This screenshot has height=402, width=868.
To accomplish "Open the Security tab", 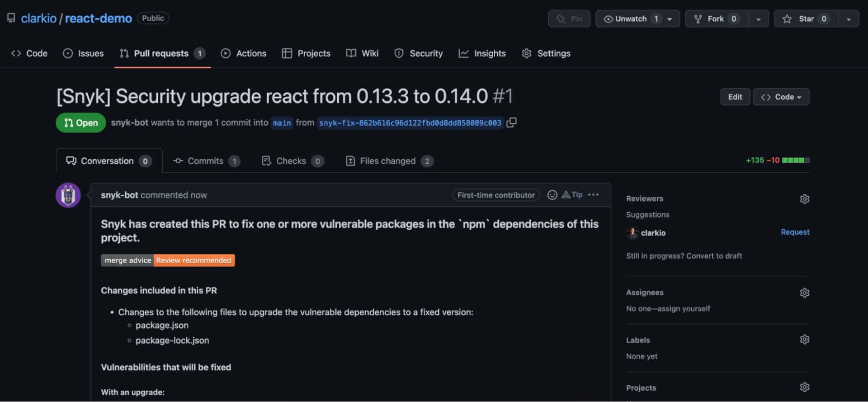I will tap(418, 53).
